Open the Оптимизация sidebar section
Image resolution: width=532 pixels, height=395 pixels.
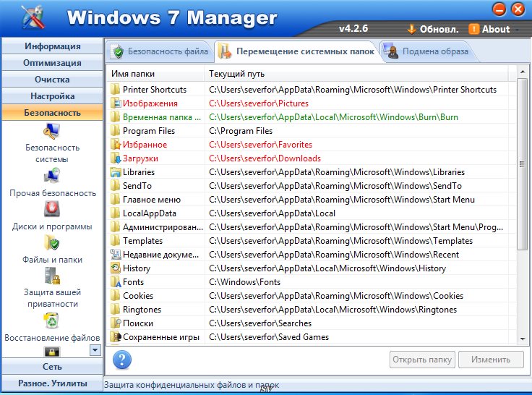click(x=52, y=63)
